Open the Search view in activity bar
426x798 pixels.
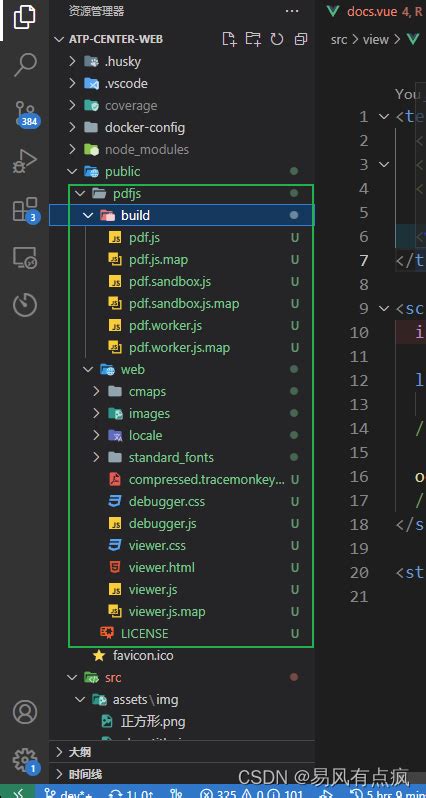24,65
